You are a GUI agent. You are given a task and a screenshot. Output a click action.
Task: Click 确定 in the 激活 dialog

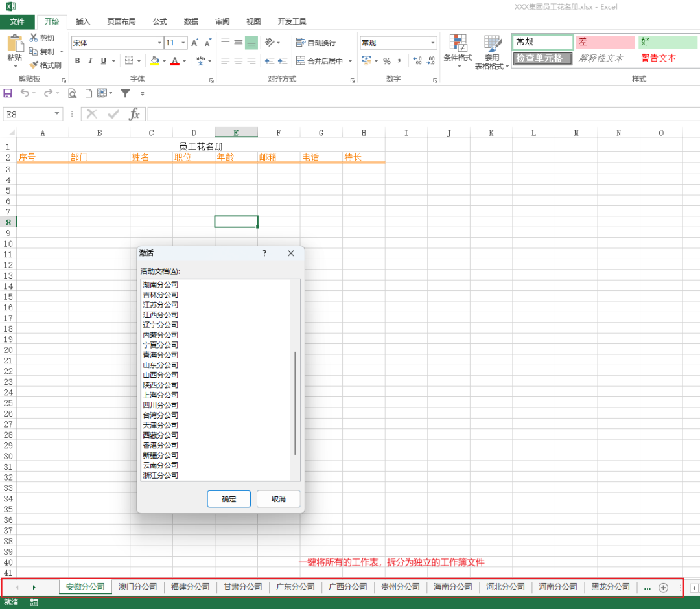(229, 499)
